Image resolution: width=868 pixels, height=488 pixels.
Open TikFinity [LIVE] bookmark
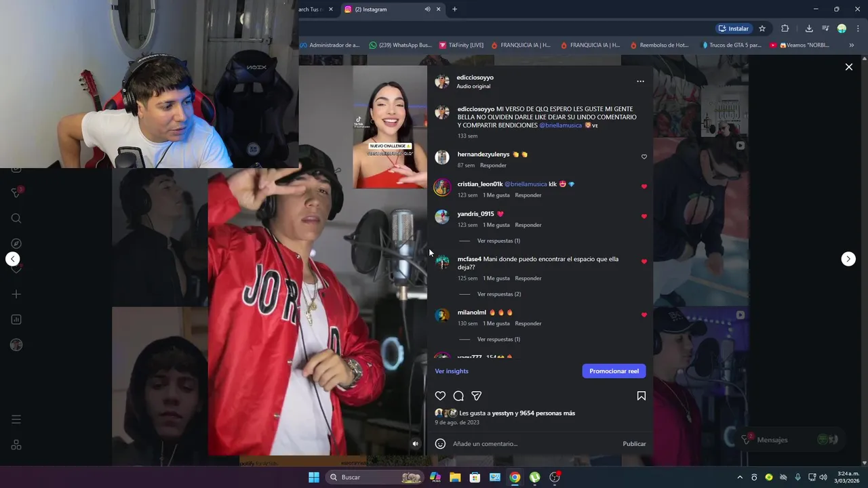pyautogui.click(x=461, y=45)
